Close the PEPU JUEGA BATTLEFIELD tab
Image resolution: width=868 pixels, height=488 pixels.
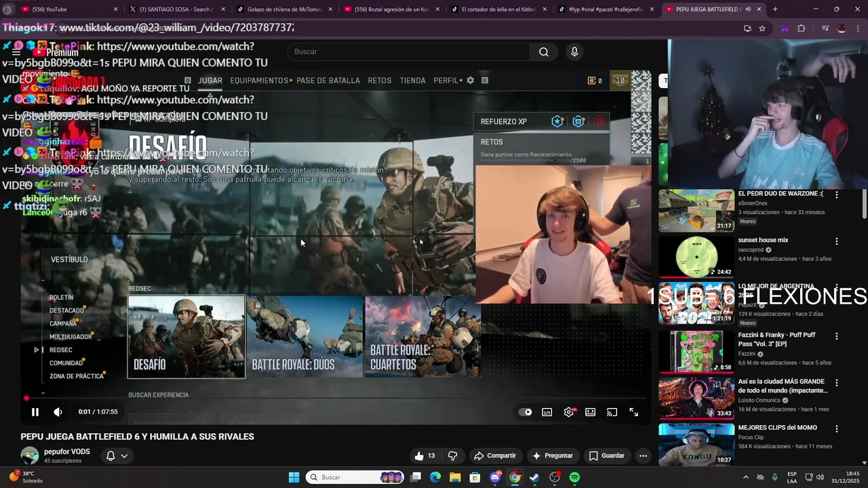759,9
